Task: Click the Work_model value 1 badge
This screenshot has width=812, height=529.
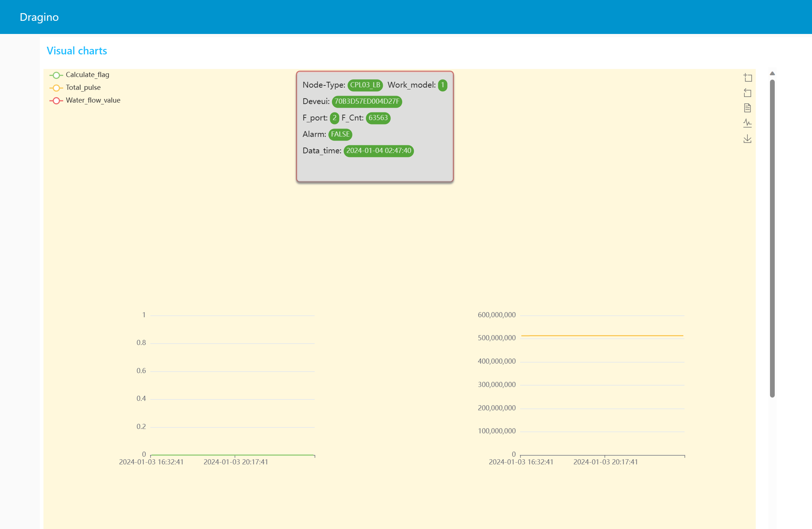Action: 442,85
